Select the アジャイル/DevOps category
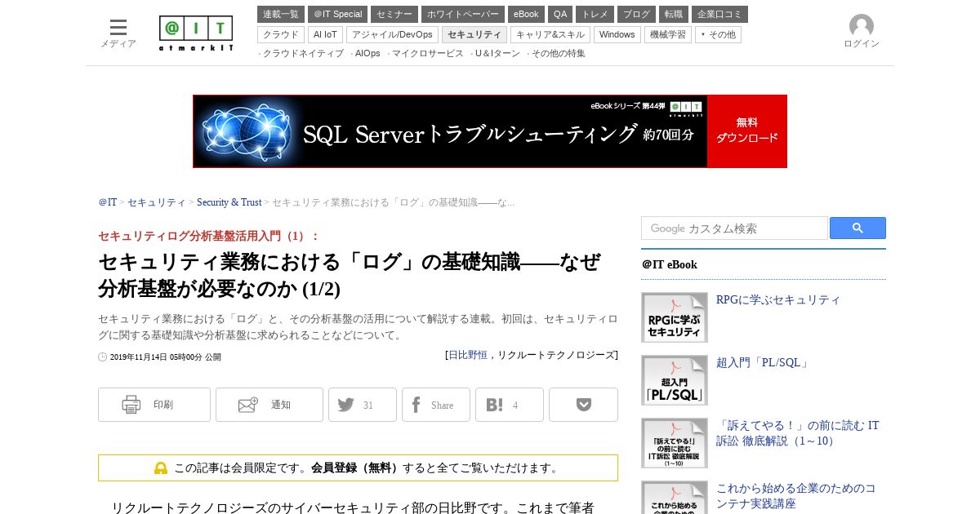Viewport: 980px width, 514px height. click(x=392, y=34)
